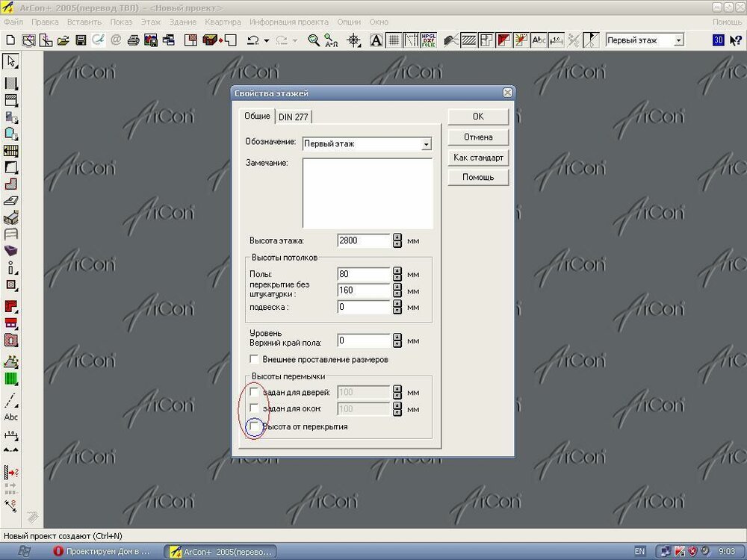Viewport: 747px width, 560px height.
Task: Print the plan with the printer icon
Action: point(134,40)
